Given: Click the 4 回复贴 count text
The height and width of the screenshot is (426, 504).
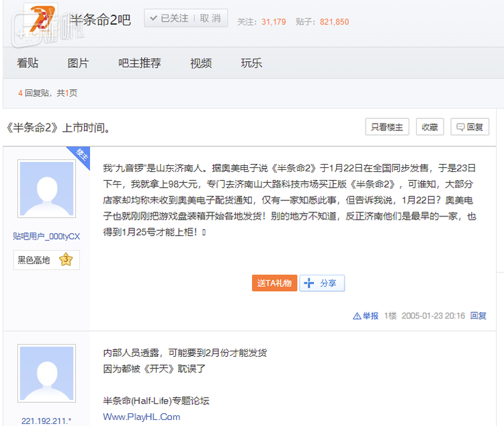Looking at the screenshot, I should (34, 93).
